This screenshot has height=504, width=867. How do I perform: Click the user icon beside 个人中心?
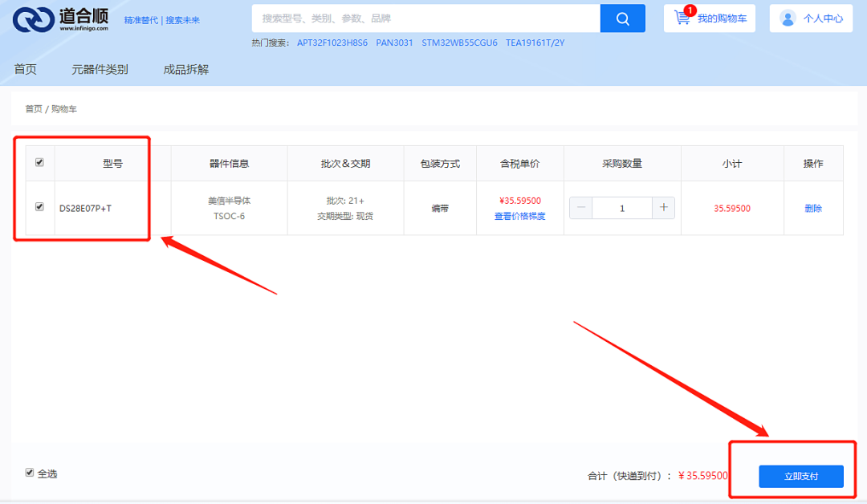pos(788,18)
